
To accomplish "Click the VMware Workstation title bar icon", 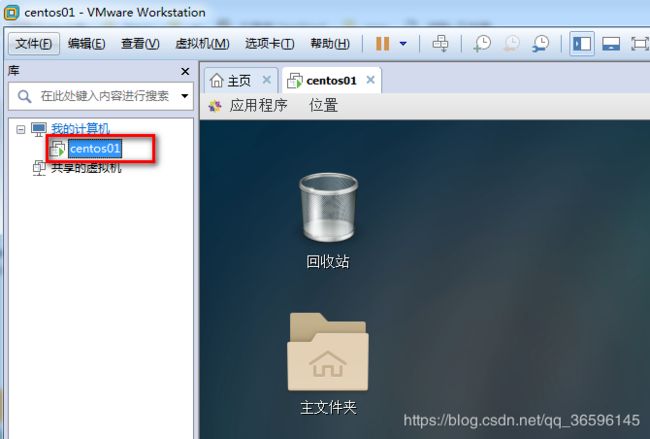I will click(x=11, y=12).
